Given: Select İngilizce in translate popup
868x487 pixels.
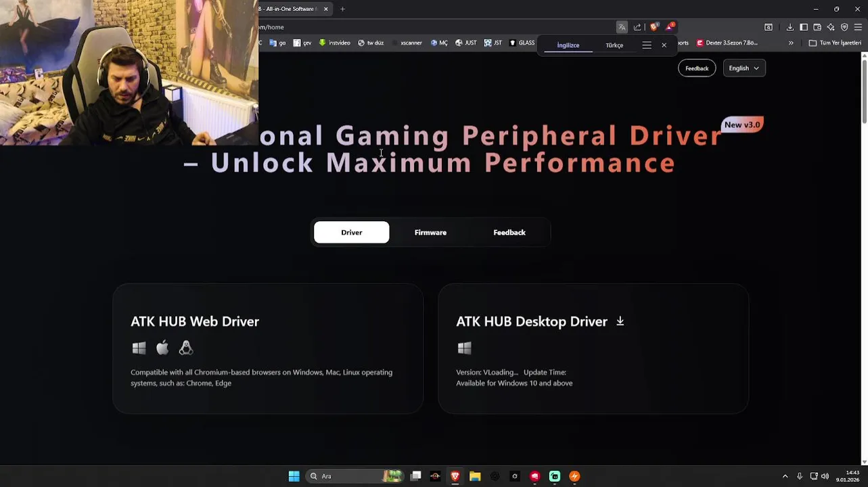Looking at the screenshot, I should [568, 45].
